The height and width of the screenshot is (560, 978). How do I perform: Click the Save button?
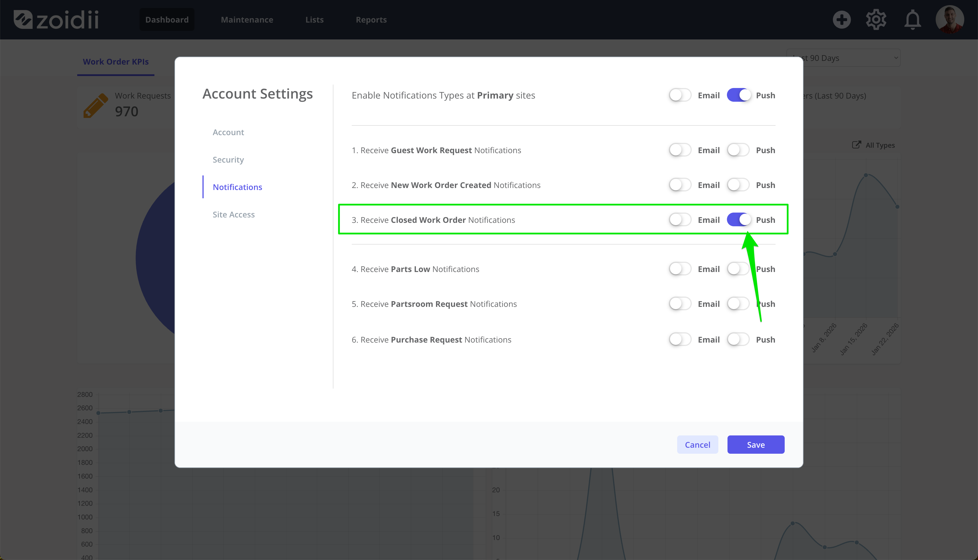756,445
